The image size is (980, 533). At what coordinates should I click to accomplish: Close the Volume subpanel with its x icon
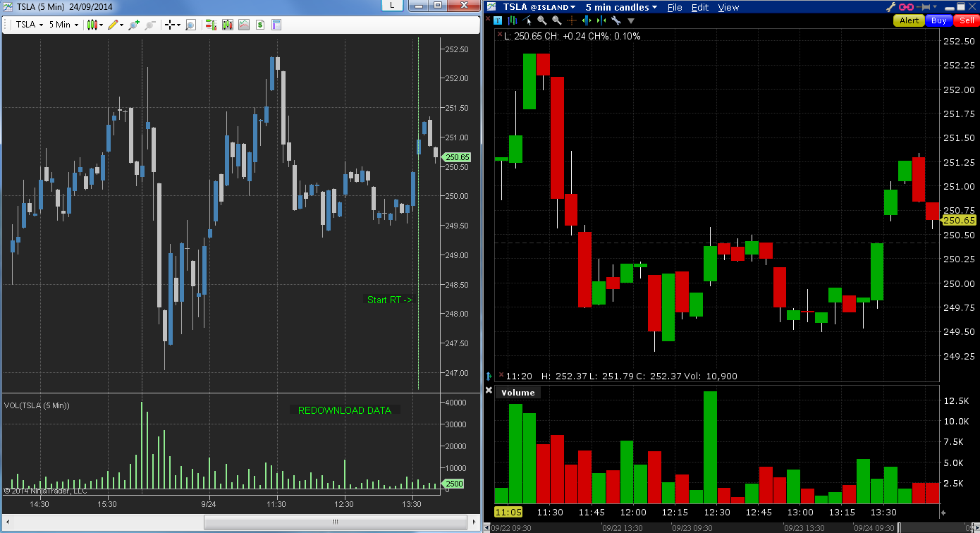point(489,390)
